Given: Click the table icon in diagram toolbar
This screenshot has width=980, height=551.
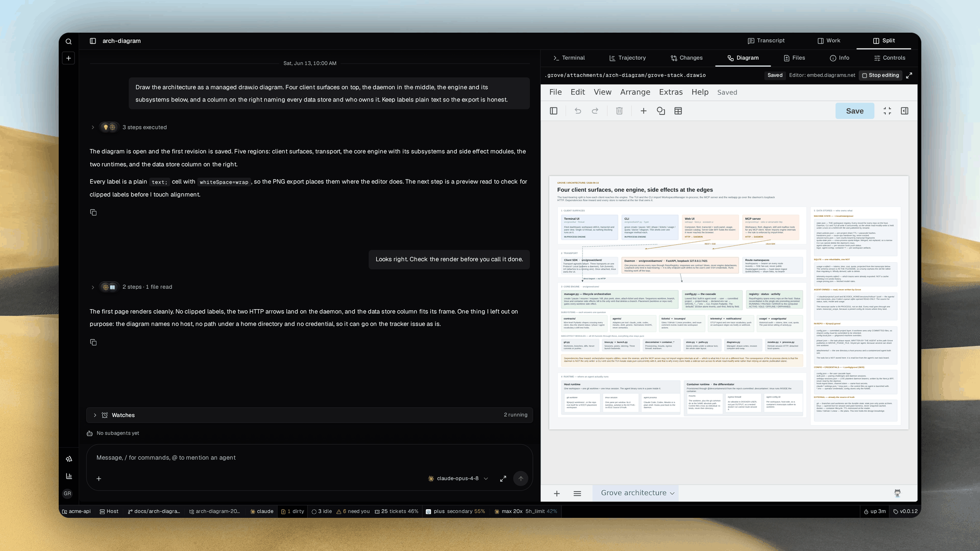Looking at the screenshot, I should [678, 111].
